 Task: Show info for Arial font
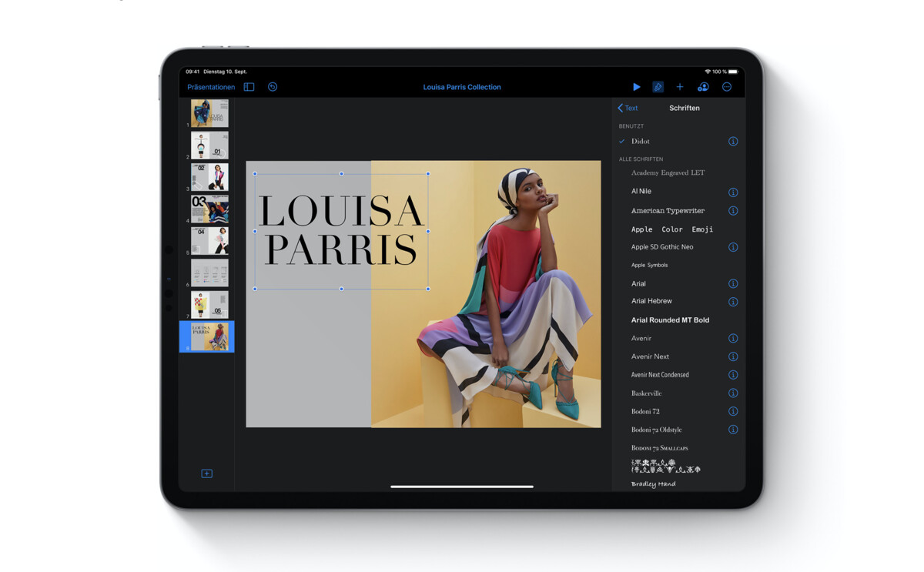click(x=733, y=284)
